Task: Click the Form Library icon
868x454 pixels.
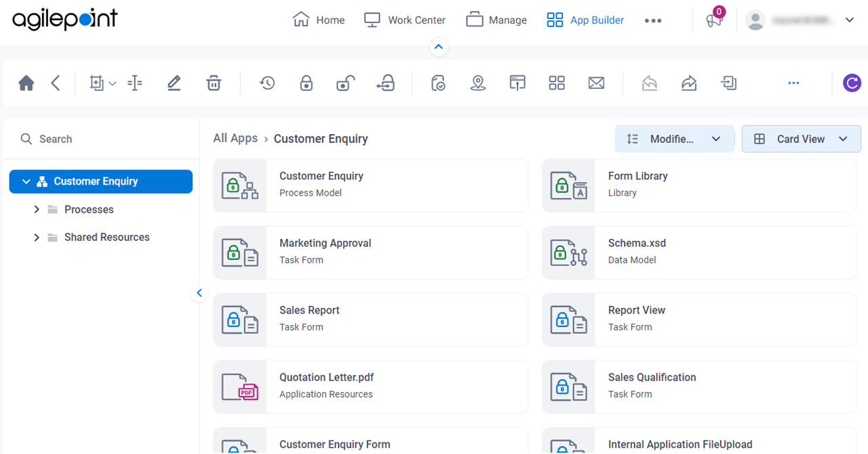Action: click(x=568, y=185)
